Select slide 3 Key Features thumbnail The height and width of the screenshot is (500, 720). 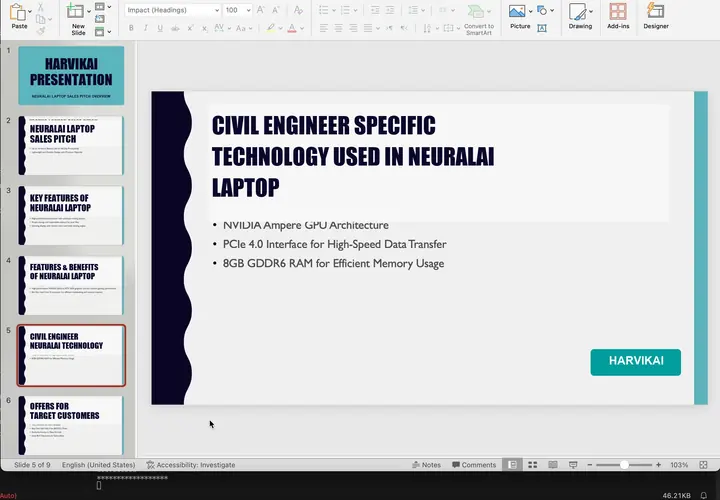click(x=71, y=215)
